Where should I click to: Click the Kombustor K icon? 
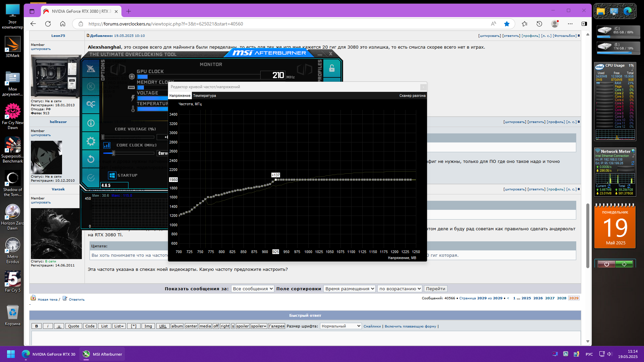[91, 86]
